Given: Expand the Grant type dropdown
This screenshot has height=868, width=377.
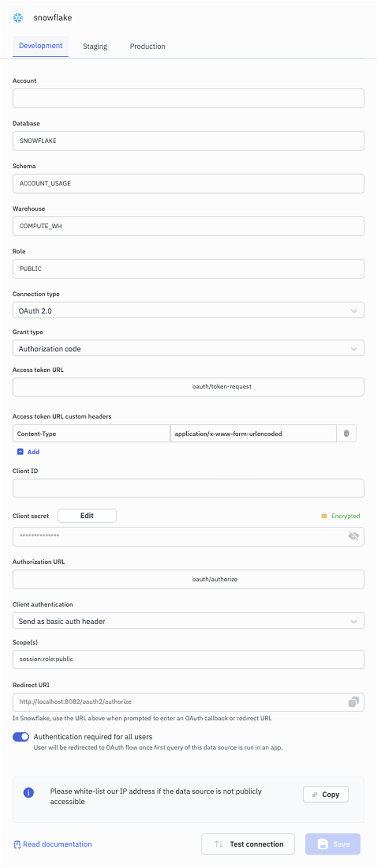Looking at the screenshot, I should [x=188, y=348].
